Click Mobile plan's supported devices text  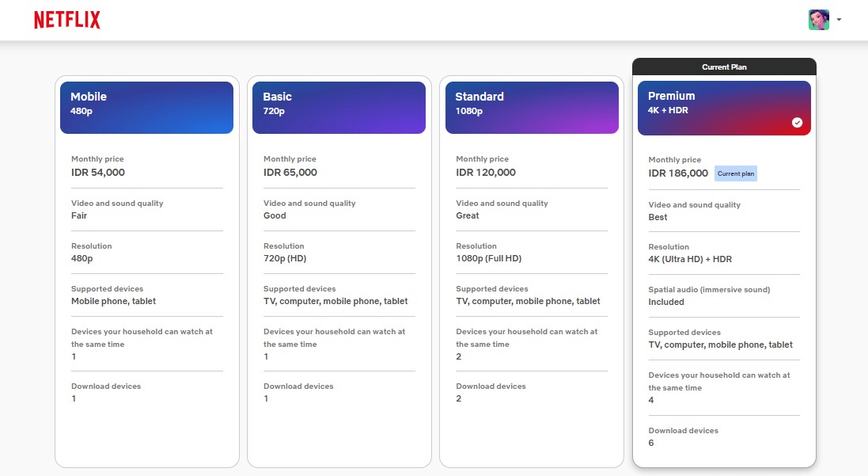tap(113, 301)
